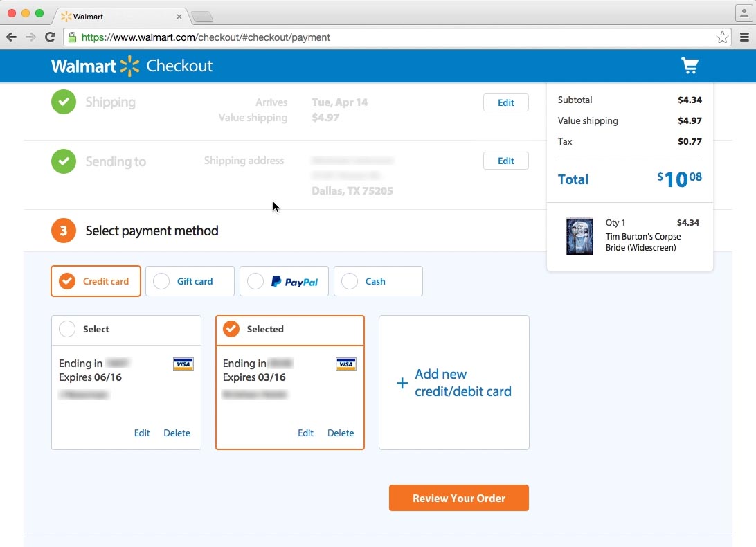The height and width of the screenshot is (547, 756).
Task: Click the Visa icon on the selected card
Action: coord(346,364)
